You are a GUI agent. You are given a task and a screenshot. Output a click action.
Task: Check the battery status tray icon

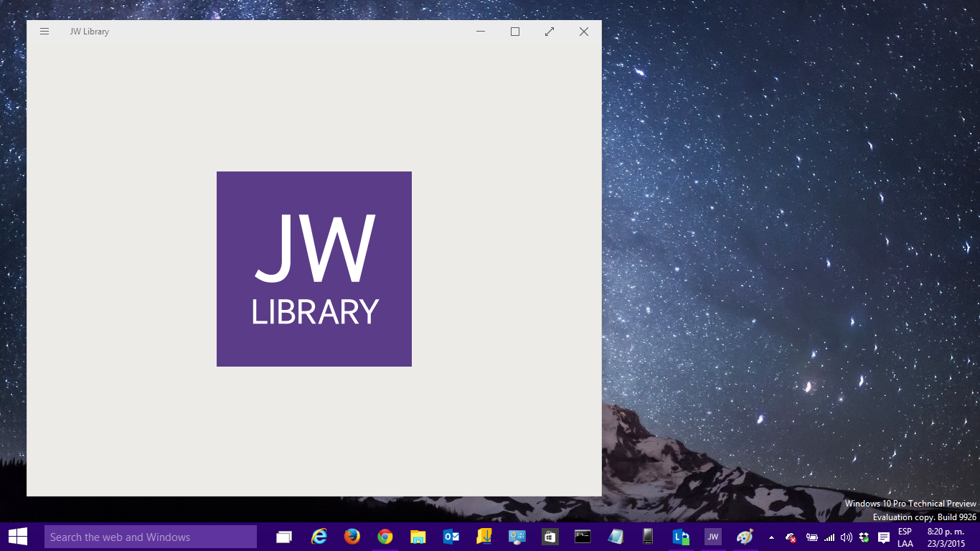(x=812, y=537)
